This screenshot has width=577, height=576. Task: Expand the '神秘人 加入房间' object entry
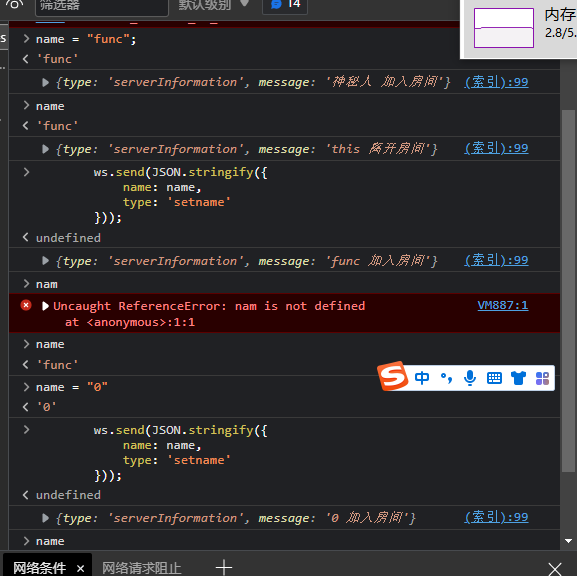[45, 82]
